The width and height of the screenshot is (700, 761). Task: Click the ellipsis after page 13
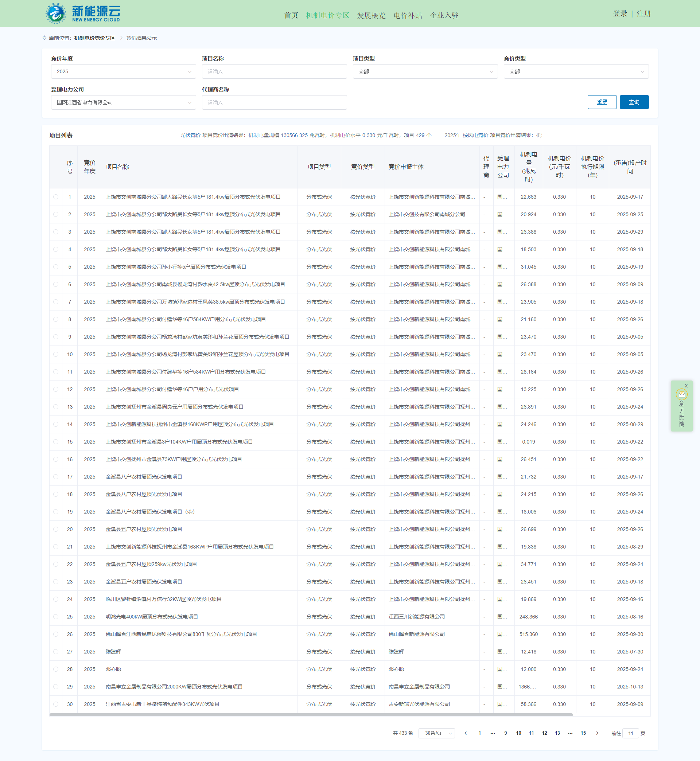click(570, 733)
